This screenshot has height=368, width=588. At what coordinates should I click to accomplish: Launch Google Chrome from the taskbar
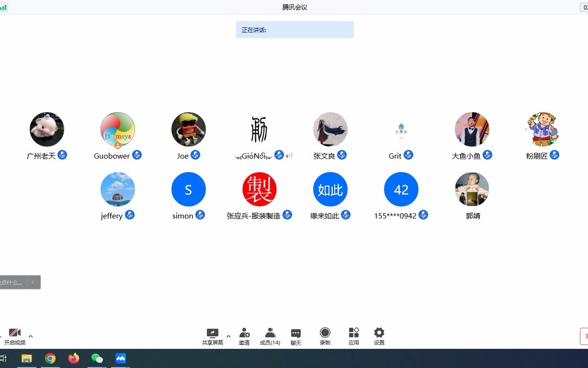click(x=50, y=358)
